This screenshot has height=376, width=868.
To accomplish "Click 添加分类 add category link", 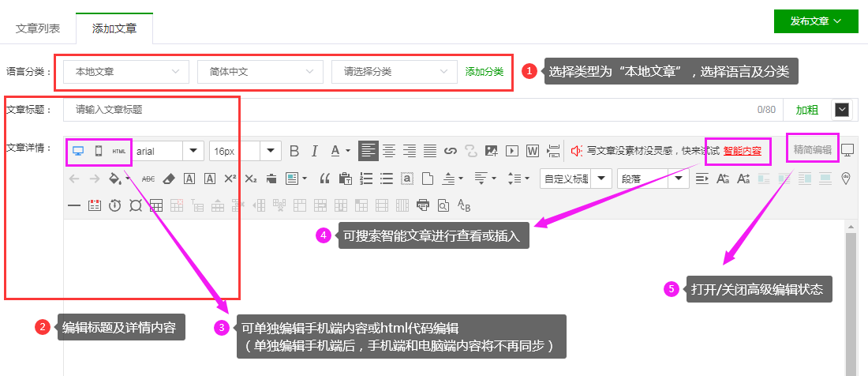I will pyautogui.click(x=485, y=71).
